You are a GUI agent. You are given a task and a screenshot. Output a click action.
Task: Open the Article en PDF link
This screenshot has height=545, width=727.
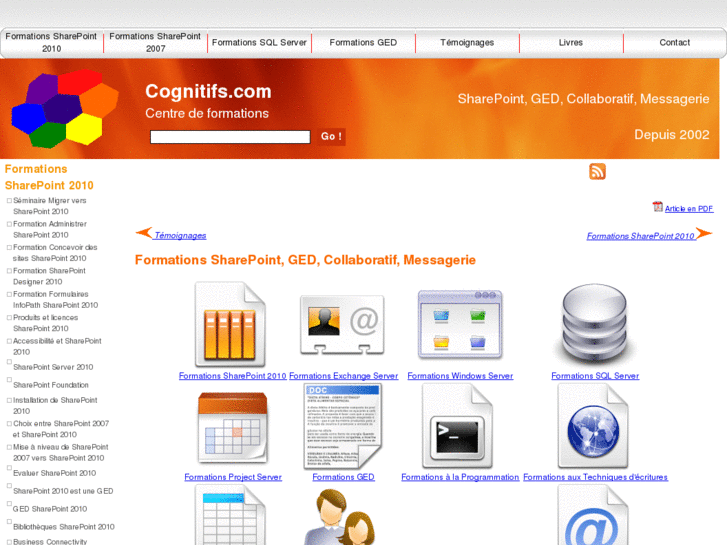689,209
